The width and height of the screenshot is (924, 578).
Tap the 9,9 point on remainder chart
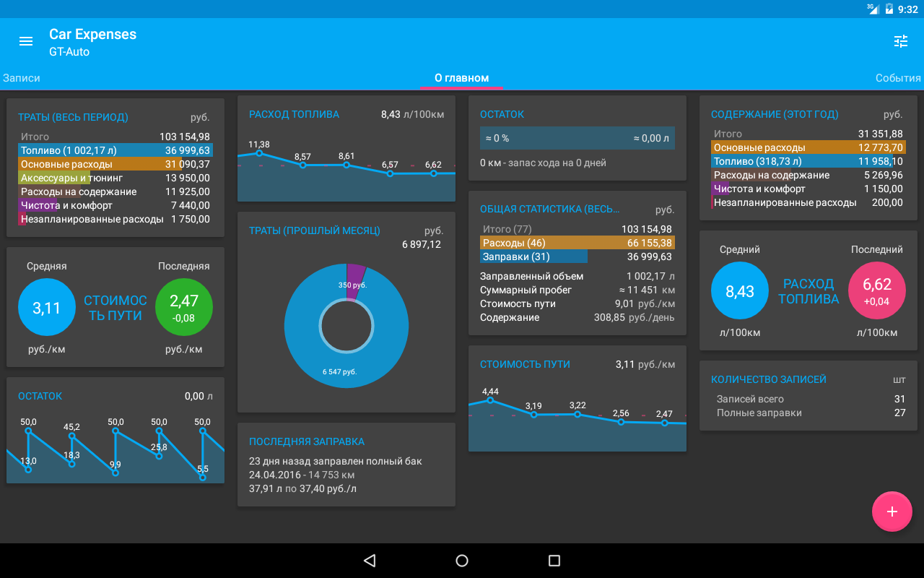click(x=115, y=473)
